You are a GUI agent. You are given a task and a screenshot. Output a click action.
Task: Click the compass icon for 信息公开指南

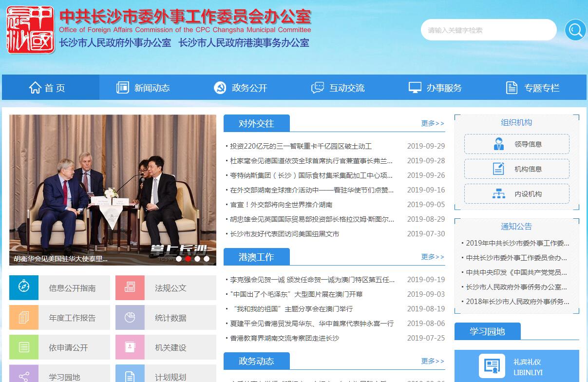pyautogui.click(x=23, y=287)
